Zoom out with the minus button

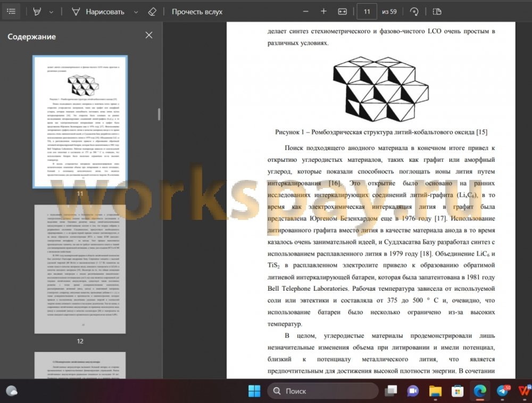[306, 12]
